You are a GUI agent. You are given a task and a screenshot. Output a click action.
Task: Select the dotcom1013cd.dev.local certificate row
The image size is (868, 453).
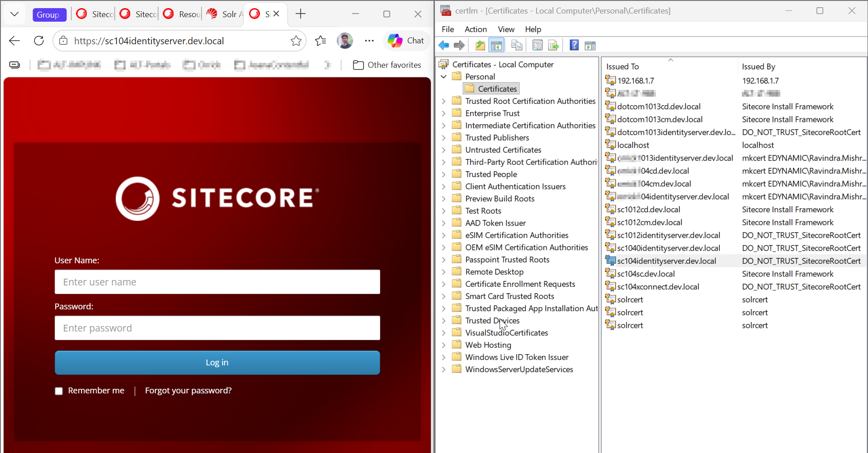[735, 107]
